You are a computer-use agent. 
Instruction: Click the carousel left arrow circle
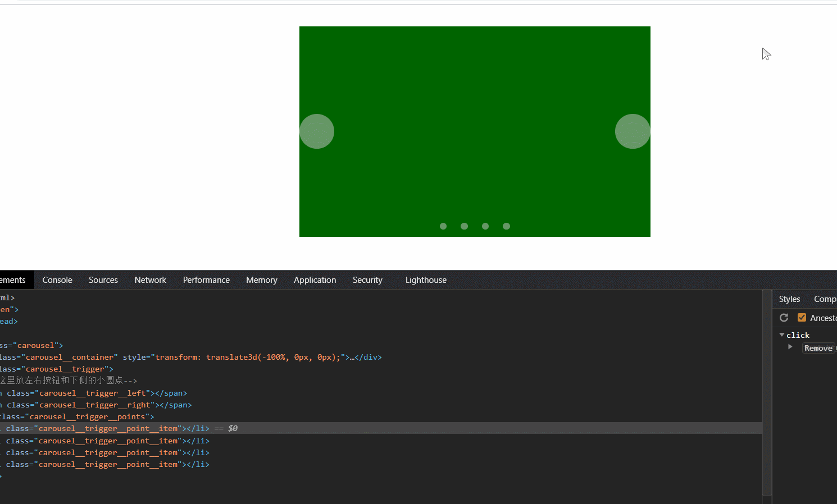click(317, 131)
